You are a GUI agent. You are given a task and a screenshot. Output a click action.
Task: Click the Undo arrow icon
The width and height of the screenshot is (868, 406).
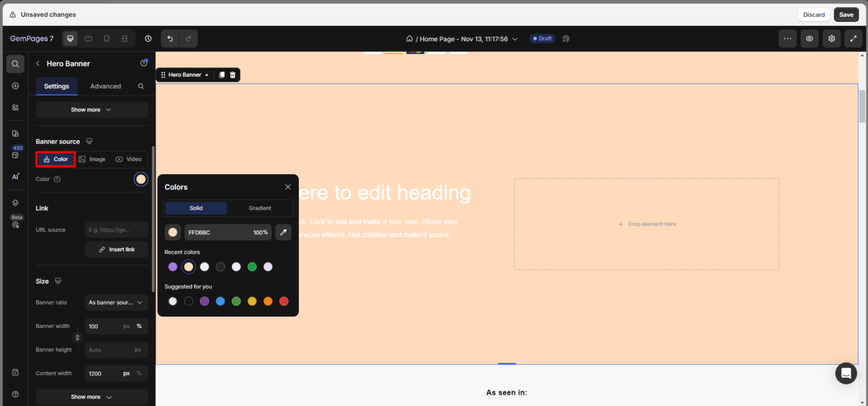pyautogui.click(x=170, y=38)
